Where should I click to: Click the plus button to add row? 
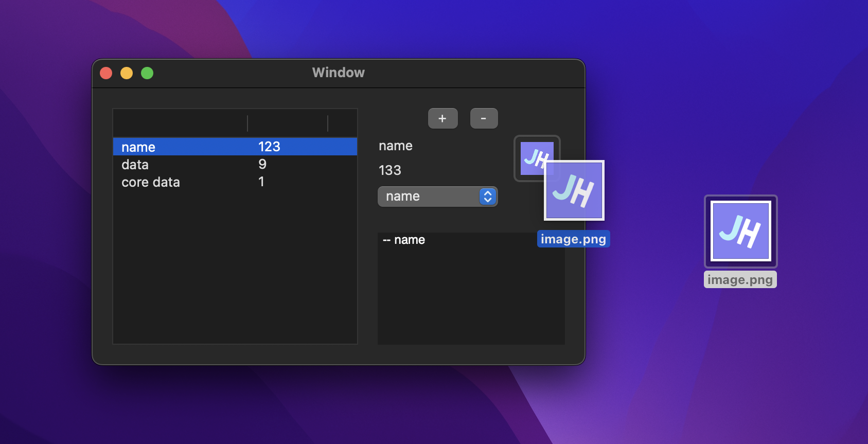click(x=442, y=118)
